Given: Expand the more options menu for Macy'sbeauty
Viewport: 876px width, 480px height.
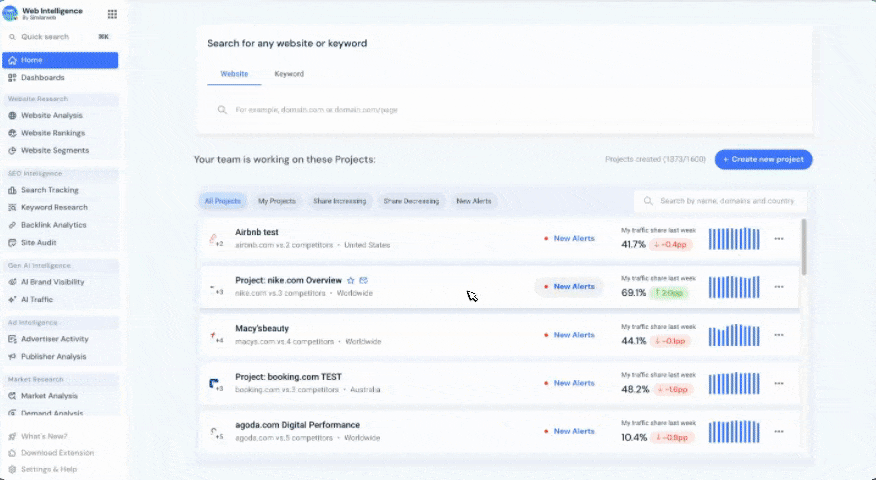Looking at the screenshot, I should coord(779,335).
